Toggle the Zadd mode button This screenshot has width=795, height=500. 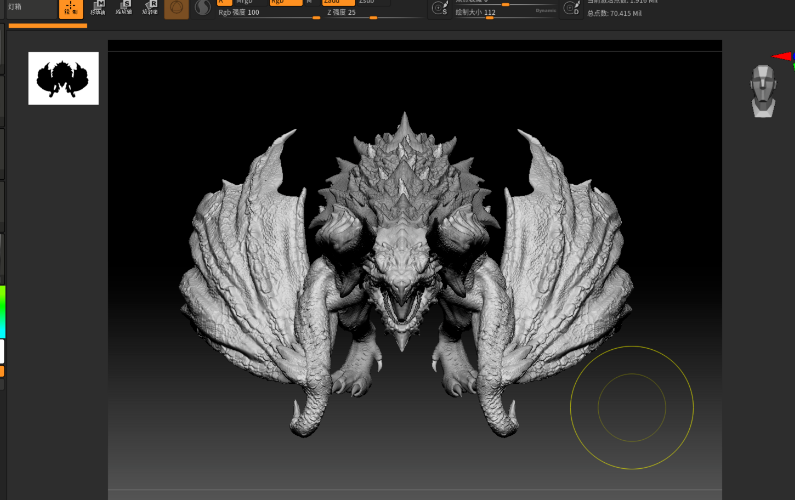tap(339, 3)
